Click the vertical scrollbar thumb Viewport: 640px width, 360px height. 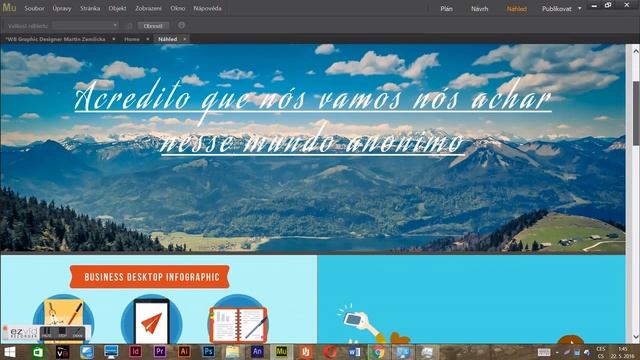click(x=636, y=113)
